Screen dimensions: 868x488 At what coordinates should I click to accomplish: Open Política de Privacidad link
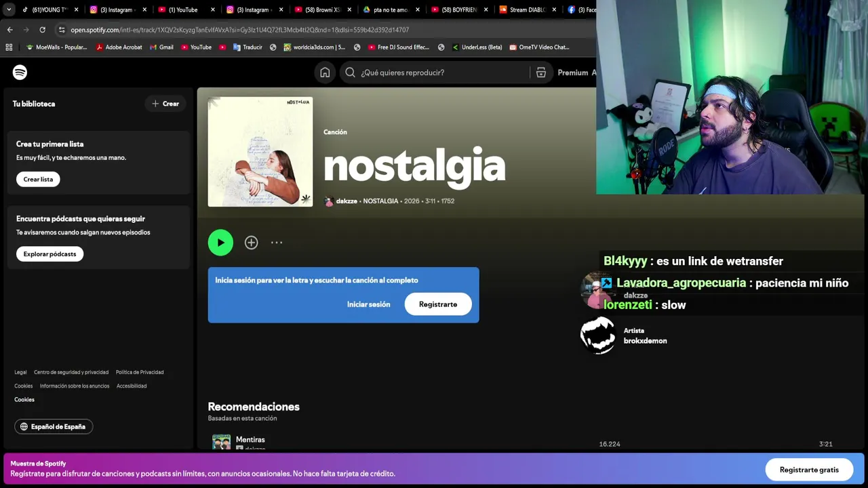(140, 372)
